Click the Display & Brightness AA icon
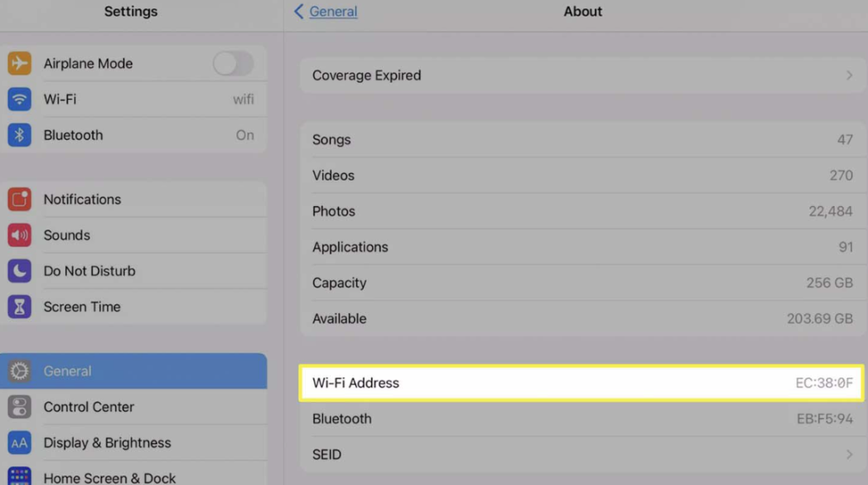Viewport: 868px width, 485px height. coord(19,443)
